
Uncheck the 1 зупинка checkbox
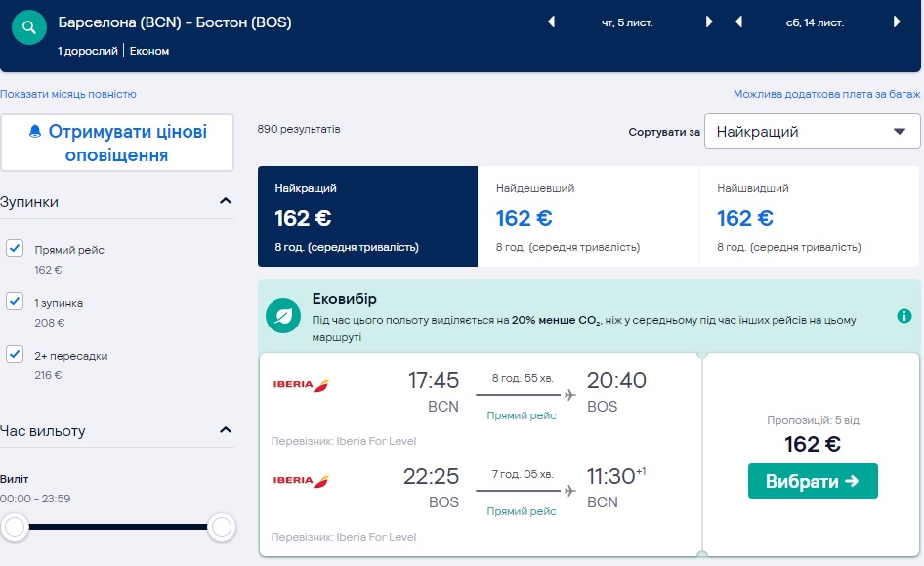15,301
